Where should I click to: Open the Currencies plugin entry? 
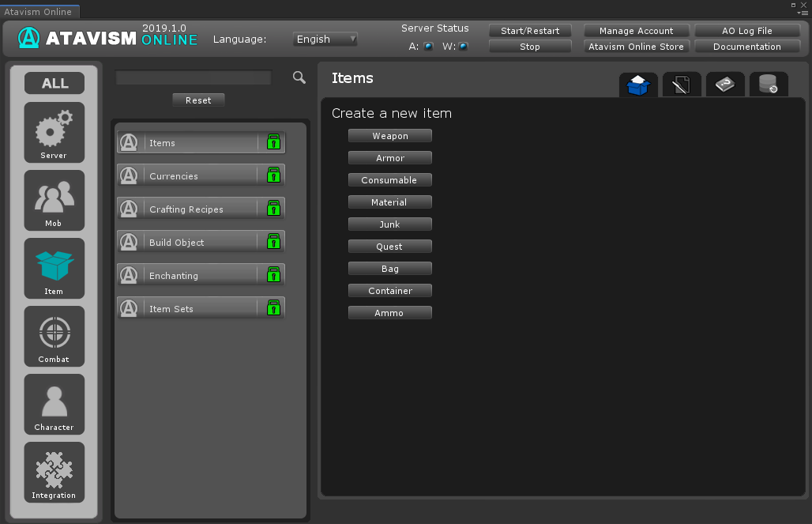click(201, 175)
